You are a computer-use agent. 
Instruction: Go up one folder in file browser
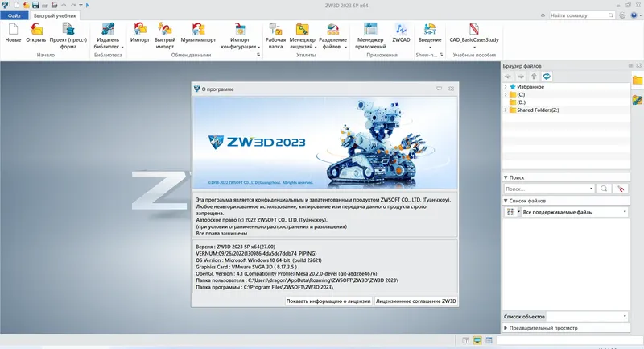point(534,76)
